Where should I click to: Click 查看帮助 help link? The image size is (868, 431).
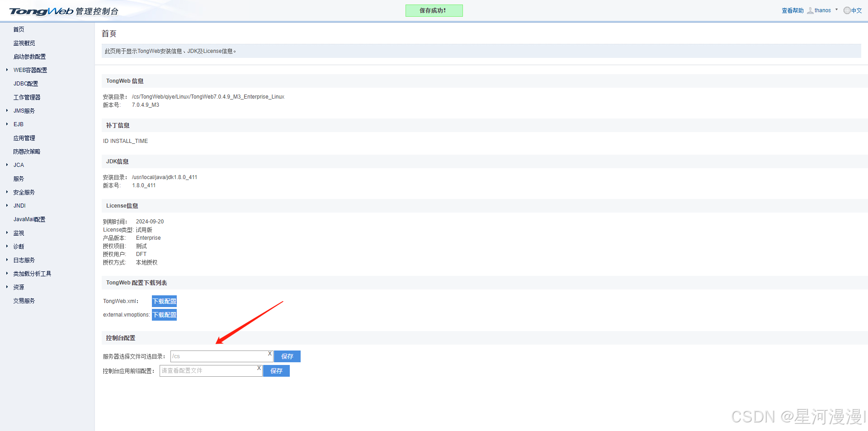[x=793, y=10]
